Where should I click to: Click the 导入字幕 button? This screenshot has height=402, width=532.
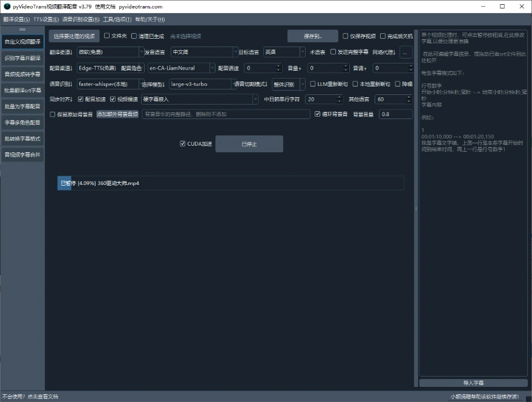pyautogui.click(x=473, y=383)
